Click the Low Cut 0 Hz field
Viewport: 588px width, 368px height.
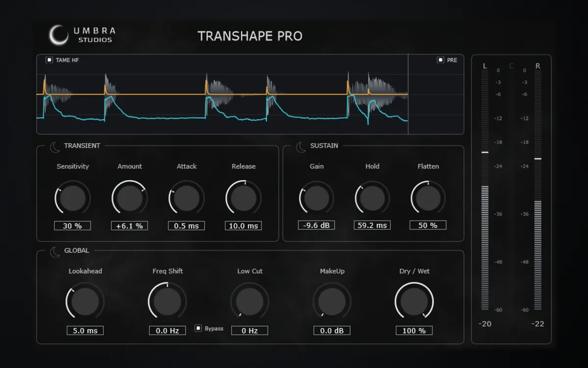click(249, 330)
